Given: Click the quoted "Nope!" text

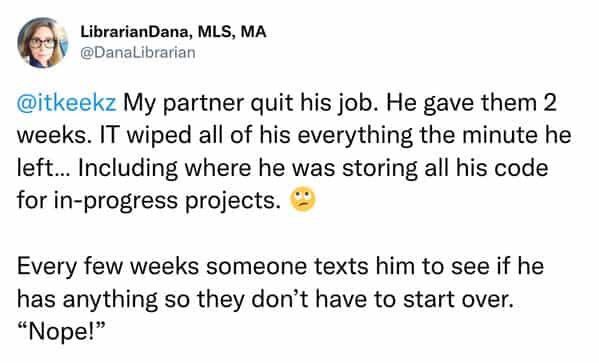Looking at the screenshot, I should pos(61,332).
